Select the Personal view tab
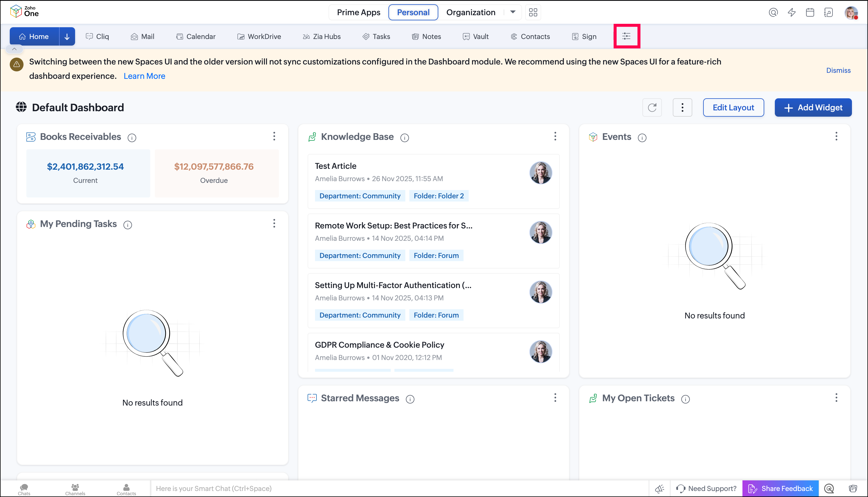This screenshot has height=497, width=868. click(413, 12)
